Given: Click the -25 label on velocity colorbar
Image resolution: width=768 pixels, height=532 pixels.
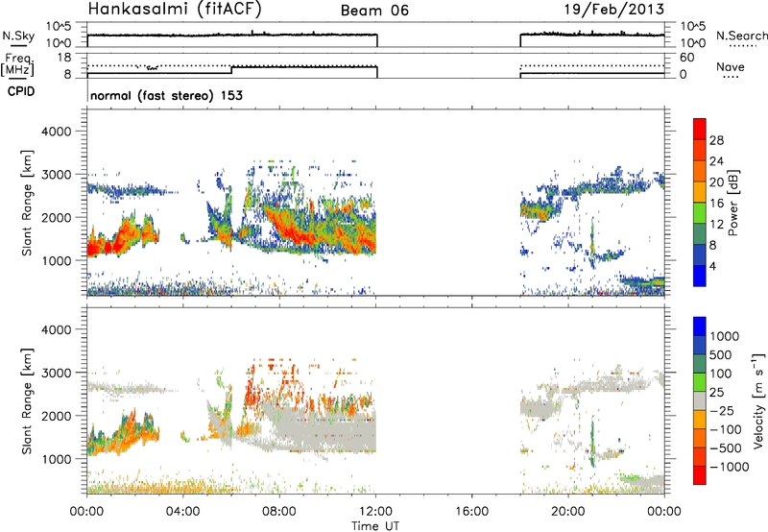Looking at the screenshot, I should point(722,411).
